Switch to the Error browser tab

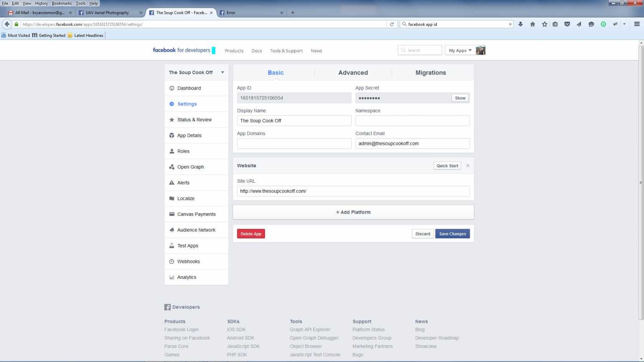click(251, 12)
